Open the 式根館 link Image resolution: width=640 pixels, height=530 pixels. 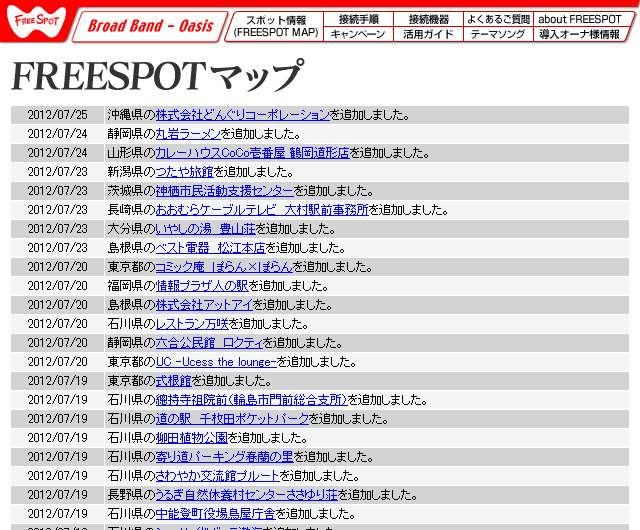(173, 381)
